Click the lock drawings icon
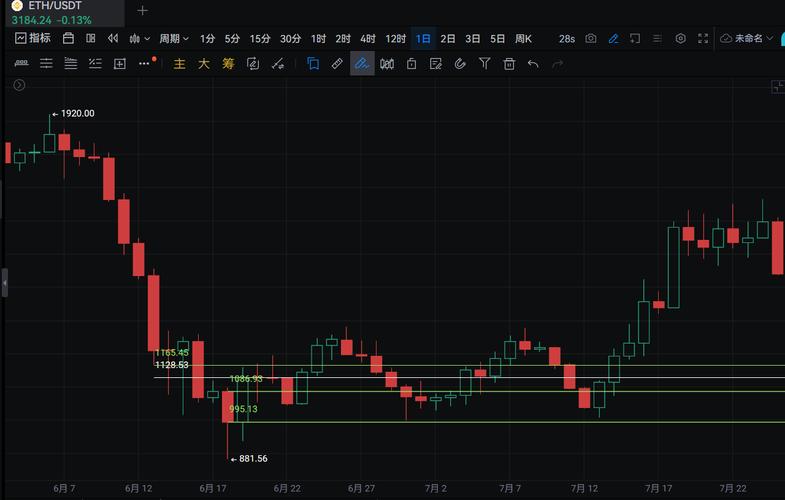785x500 pixels. pyautogui.click(x=411, y=64)
